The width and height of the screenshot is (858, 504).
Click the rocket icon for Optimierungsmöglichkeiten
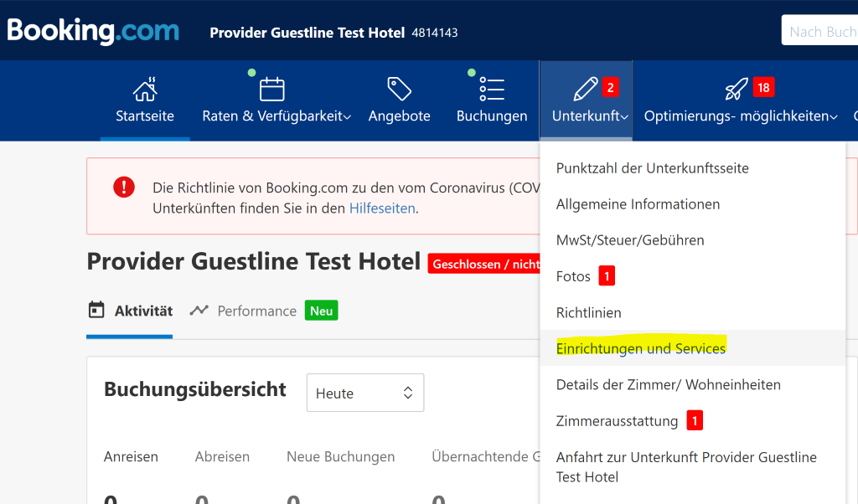(736, 89)
